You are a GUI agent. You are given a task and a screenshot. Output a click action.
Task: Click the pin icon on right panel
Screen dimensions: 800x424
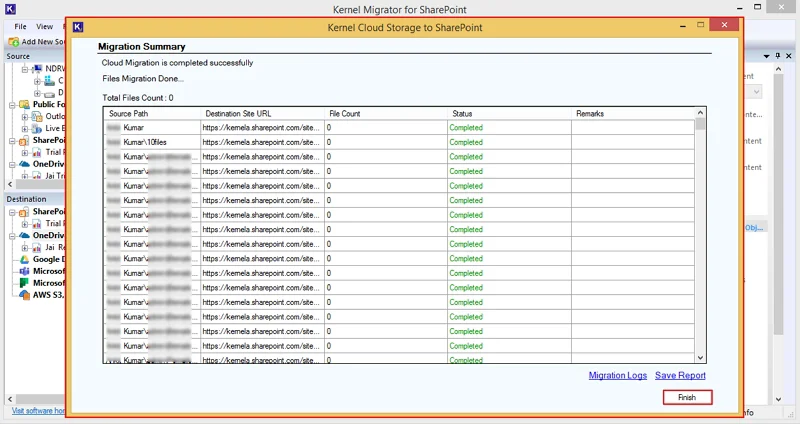pos(778,56)
